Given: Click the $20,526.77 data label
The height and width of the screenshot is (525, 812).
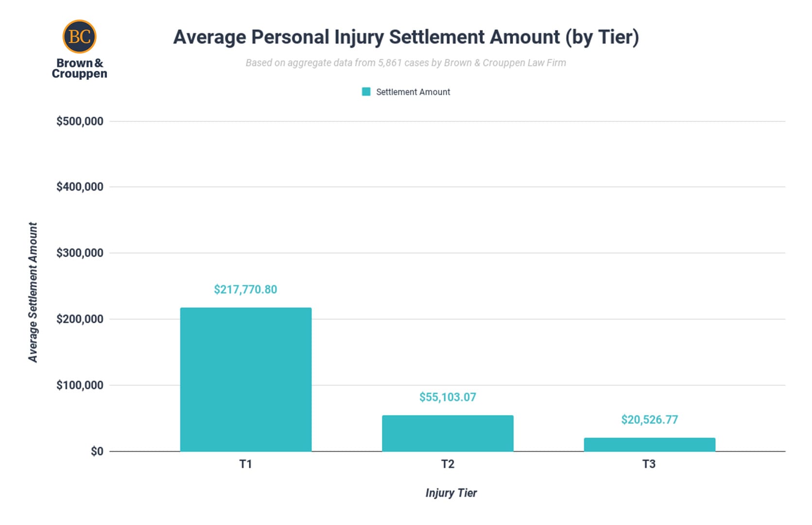Looking at the screenshot, I should (x=650, y=420).
